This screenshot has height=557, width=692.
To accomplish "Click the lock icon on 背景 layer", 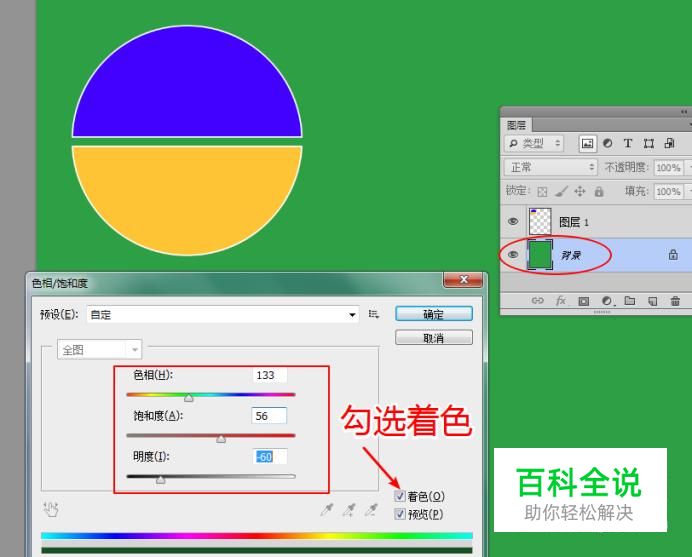I will (x=673, y=254).
